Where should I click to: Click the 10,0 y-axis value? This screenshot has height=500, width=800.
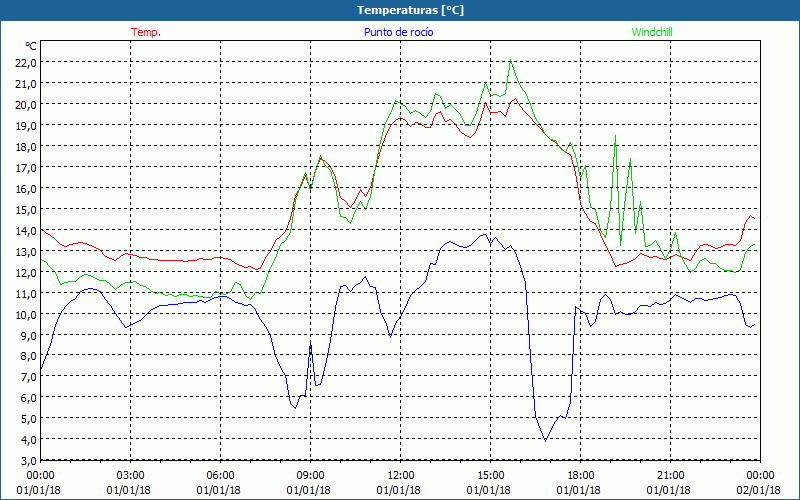(x=26, y=314)
